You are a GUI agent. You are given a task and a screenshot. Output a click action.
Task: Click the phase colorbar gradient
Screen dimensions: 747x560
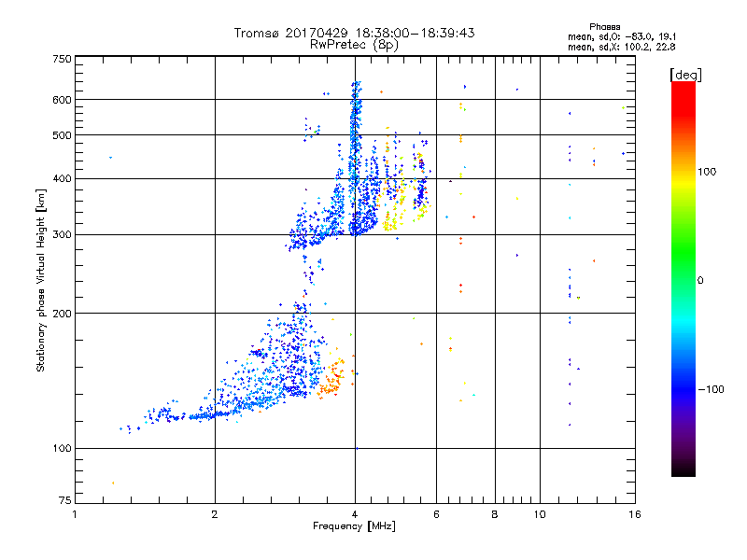pyautogui.click(x=684, y=278)
